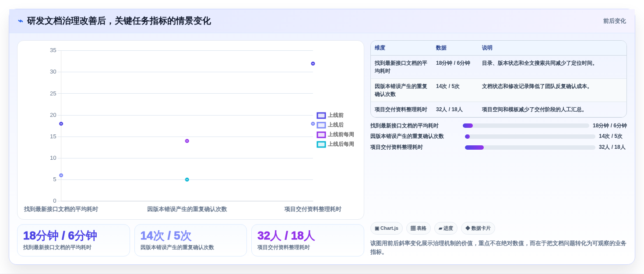Select the 进度 tag chip

coord(446,228)
